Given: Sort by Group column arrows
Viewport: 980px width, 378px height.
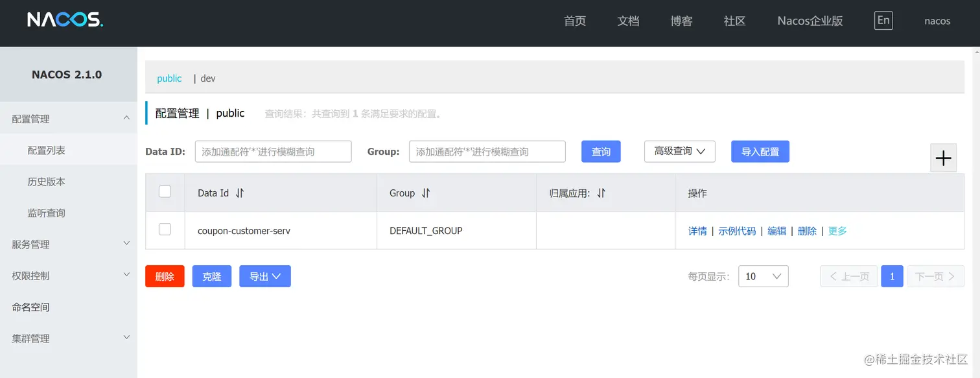Looking at the screenshot, I should (x=426, y=193).
